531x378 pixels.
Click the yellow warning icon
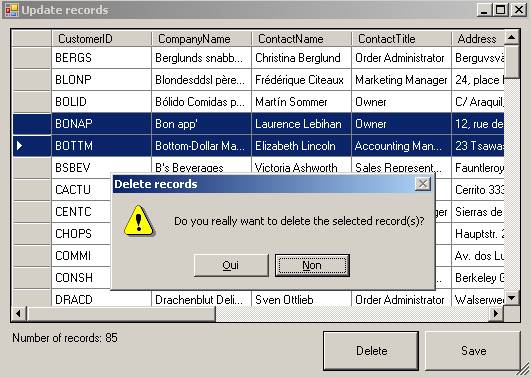coord(139,220)
